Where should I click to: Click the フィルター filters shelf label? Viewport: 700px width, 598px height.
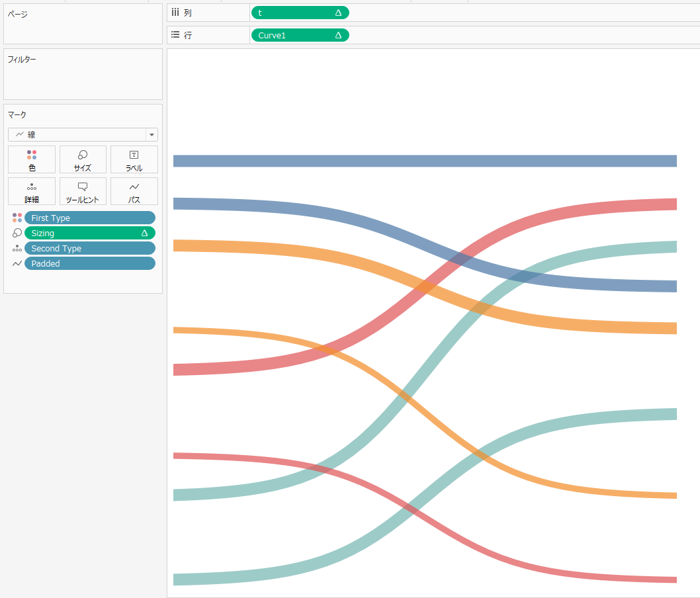coord(22,60)
